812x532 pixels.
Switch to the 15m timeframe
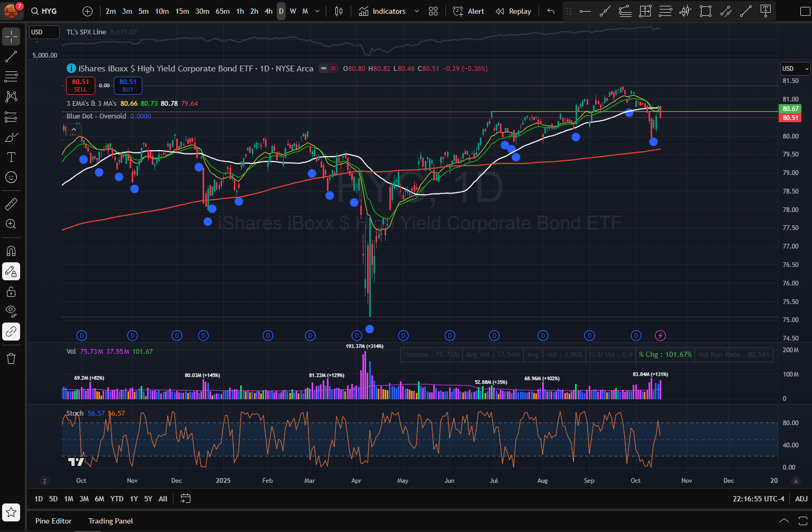(x=182, y=11)
